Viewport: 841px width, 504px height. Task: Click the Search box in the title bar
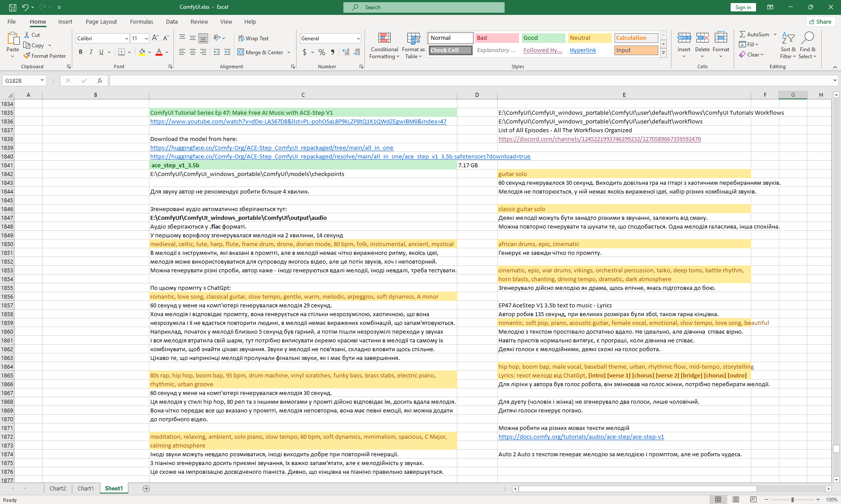click(424, 7)
